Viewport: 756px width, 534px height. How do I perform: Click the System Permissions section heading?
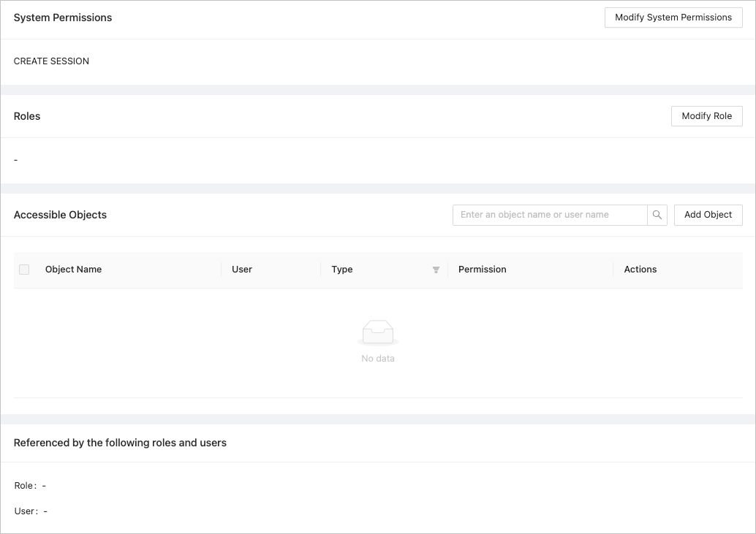pyautogui.click(x=63, y=18)
